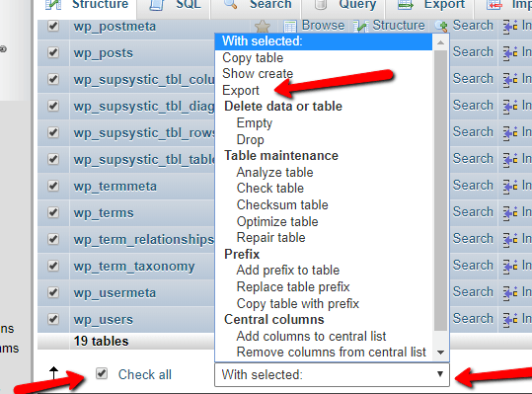The height and width of the screenshot is (394, 532).
Task: Click Structure icon in wp_postmeta row
Action: pos(361,27)
